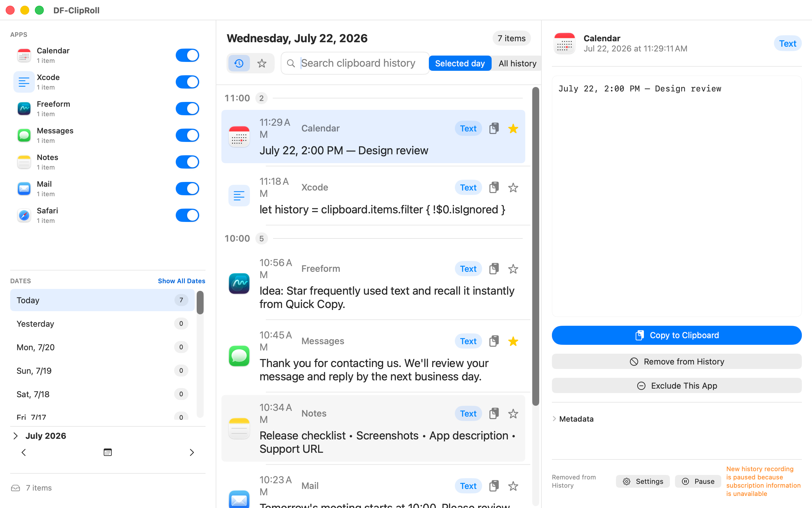812x508 pixels.
Task: Copy the Mail 10:23 AM clip
Action: click(494, 486)
